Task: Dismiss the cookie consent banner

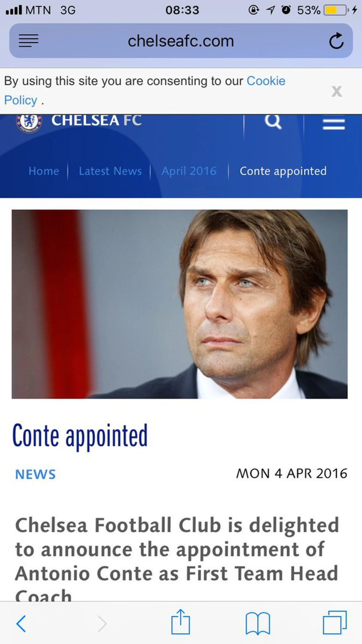Action: (x=336, y=91)
